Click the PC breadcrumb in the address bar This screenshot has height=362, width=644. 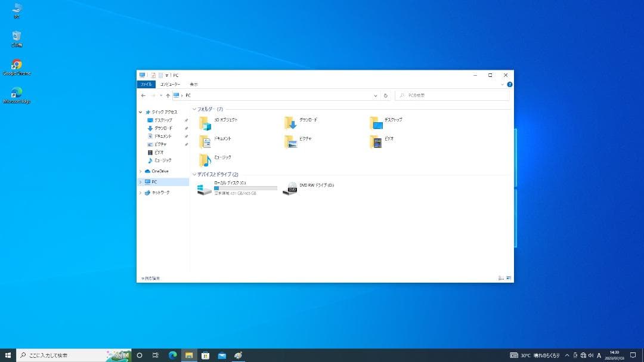point(187,95)
